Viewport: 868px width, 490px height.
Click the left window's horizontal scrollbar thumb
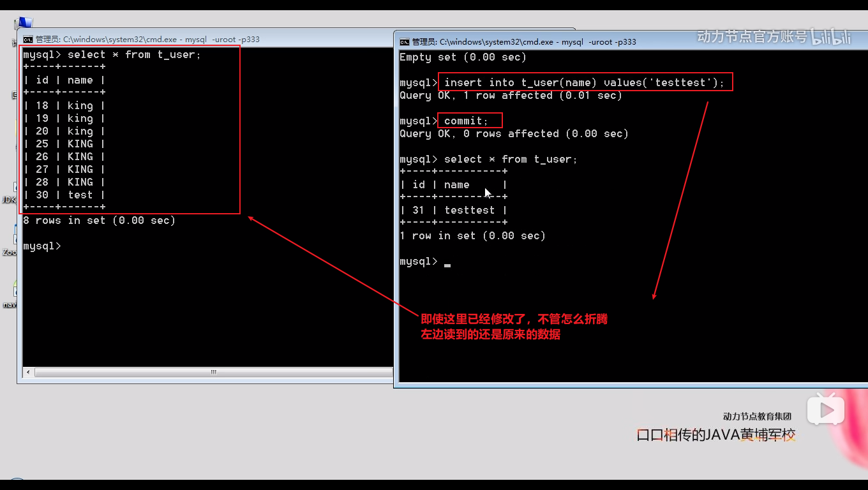pos(213,372)
